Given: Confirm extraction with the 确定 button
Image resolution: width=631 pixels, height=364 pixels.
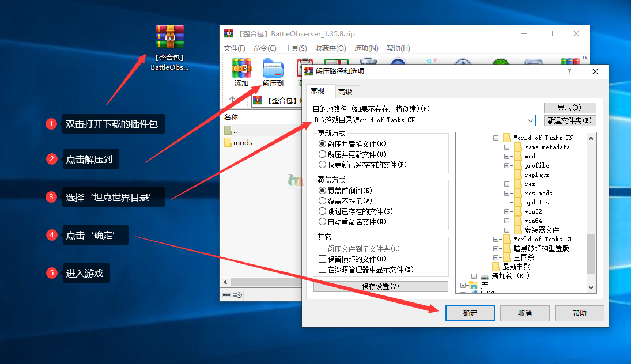Looking at the screenshot, I should [x=470, y=313].
